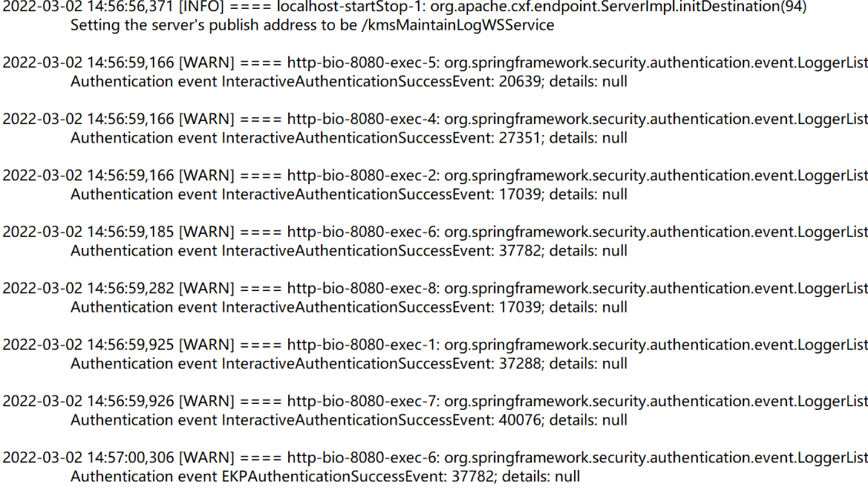Screen dimensions: 868x496
Task: Click the timestamp 14:56:59,282
Action: tap(131, 288)
